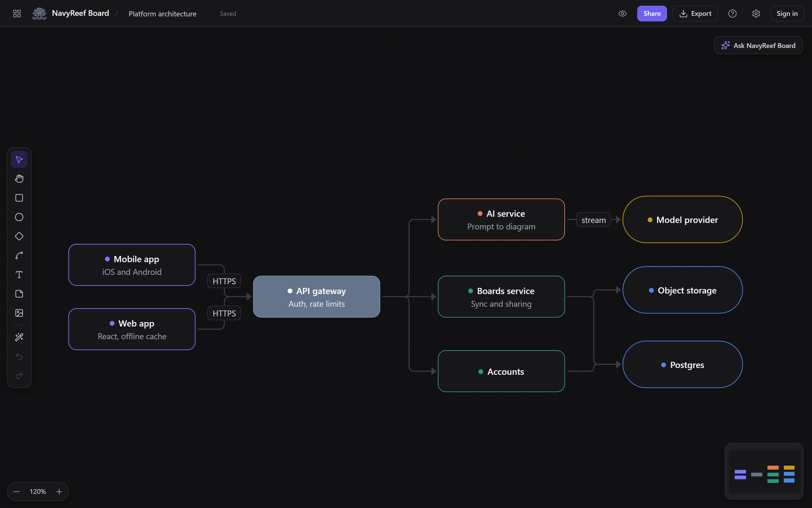Select the Model provider node
Image resolution: width=812 pixels, height=508 pixels.
click(682, 219)
